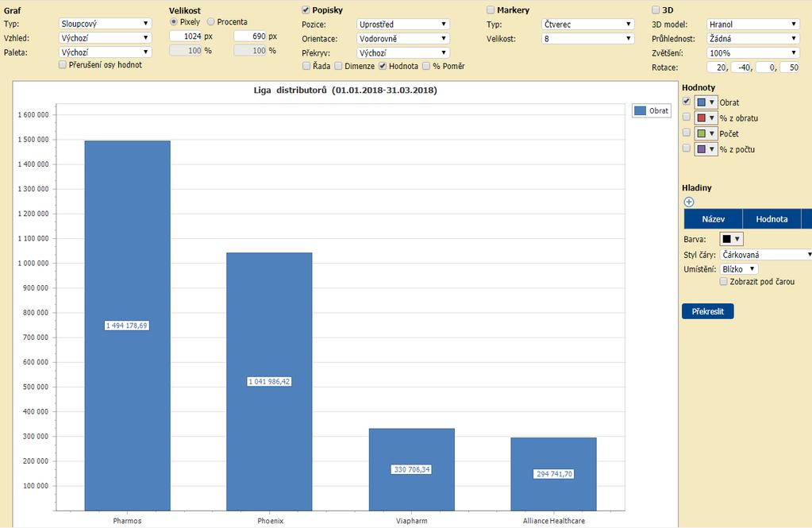This screenshot has width=812, height=528.
Task: Click the first Rotace field showing 20
Action: (x=718, y=67)
